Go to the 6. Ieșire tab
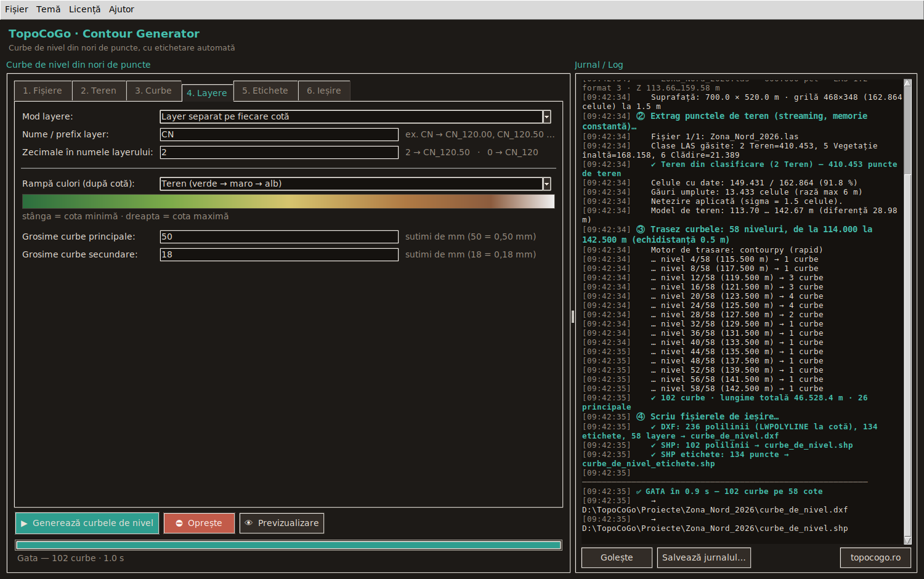 (x=324, y=91)
